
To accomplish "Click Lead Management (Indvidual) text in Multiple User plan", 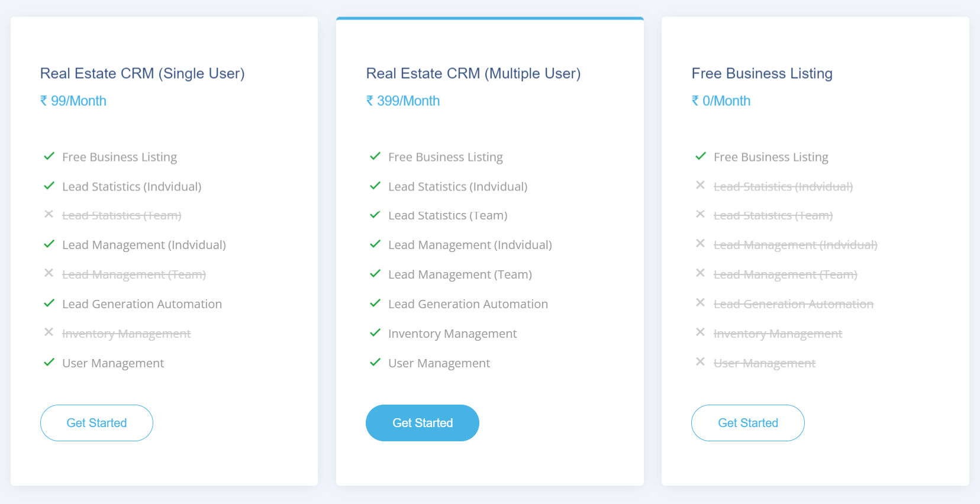I will (x=470, y=245).
